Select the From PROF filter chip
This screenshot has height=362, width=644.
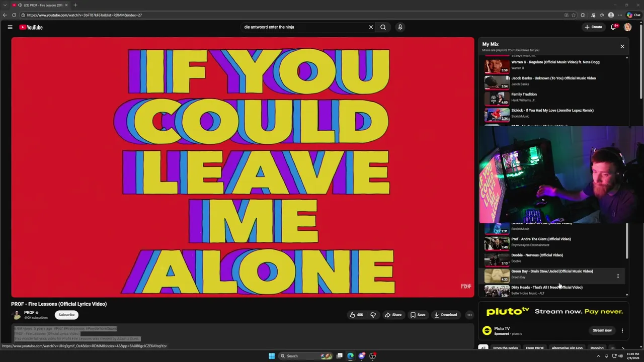(x=534, y=348)
